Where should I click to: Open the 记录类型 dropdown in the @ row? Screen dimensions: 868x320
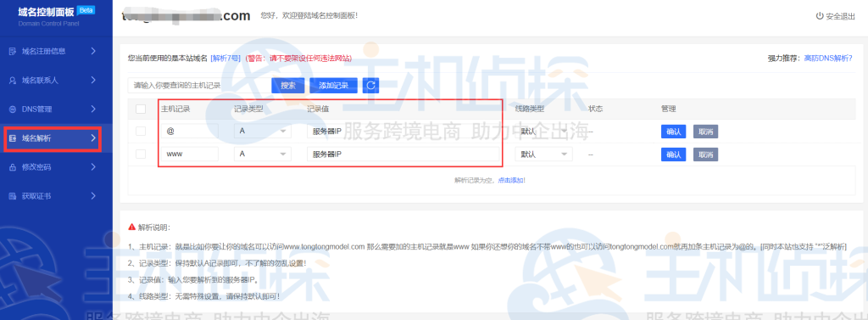click(263, 132)
